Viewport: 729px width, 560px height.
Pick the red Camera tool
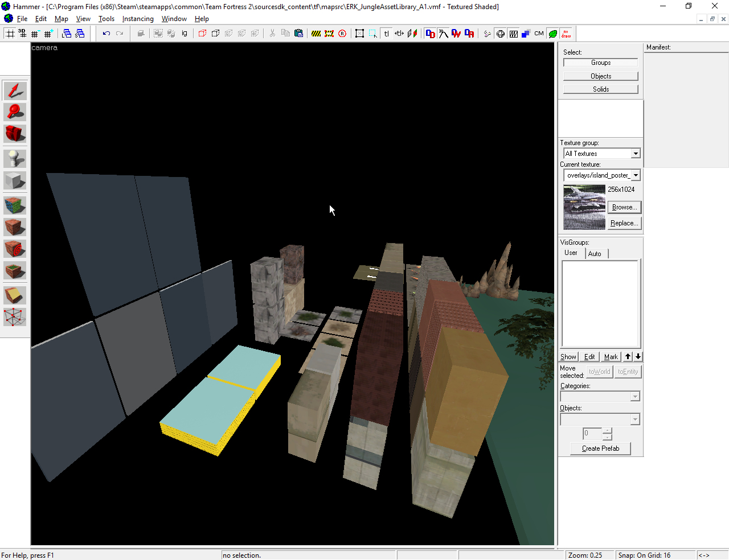pyautogui.click(x=15, y=134)
